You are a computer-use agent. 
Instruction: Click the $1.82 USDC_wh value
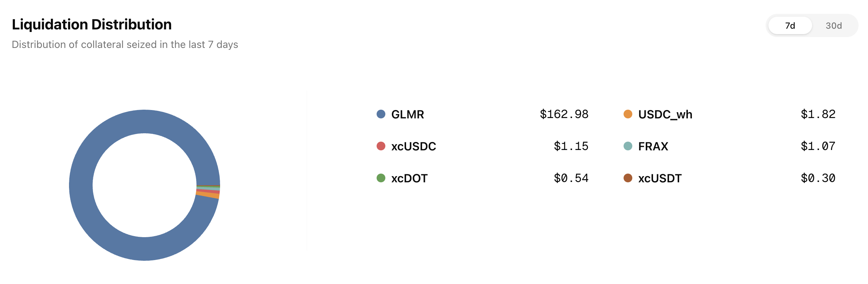click(818, 114)
